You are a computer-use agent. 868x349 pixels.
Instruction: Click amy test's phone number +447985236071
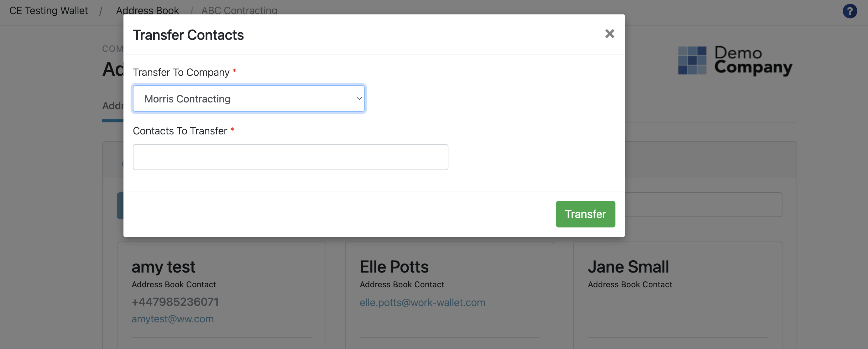click(x=175, y=302)
